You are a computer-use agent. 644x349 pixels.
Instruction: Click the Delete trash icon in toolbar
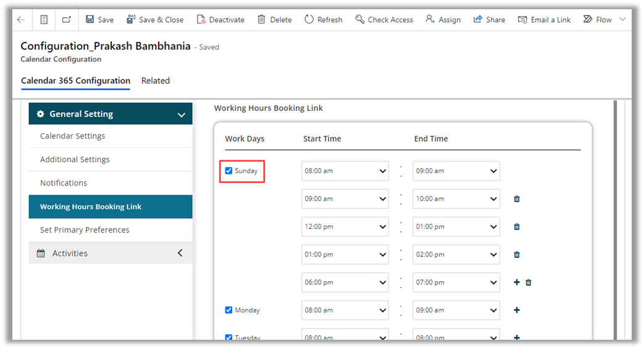click(262, 20)
